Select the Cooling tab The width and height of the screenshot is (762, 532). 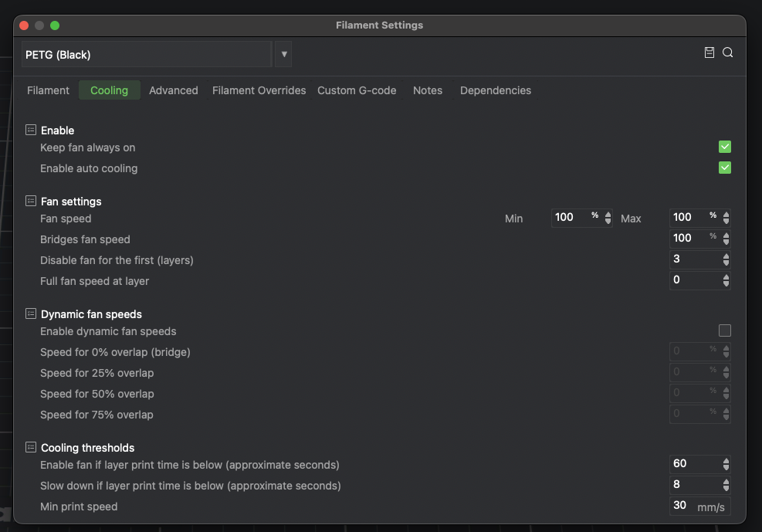click(x=110, y=90)
